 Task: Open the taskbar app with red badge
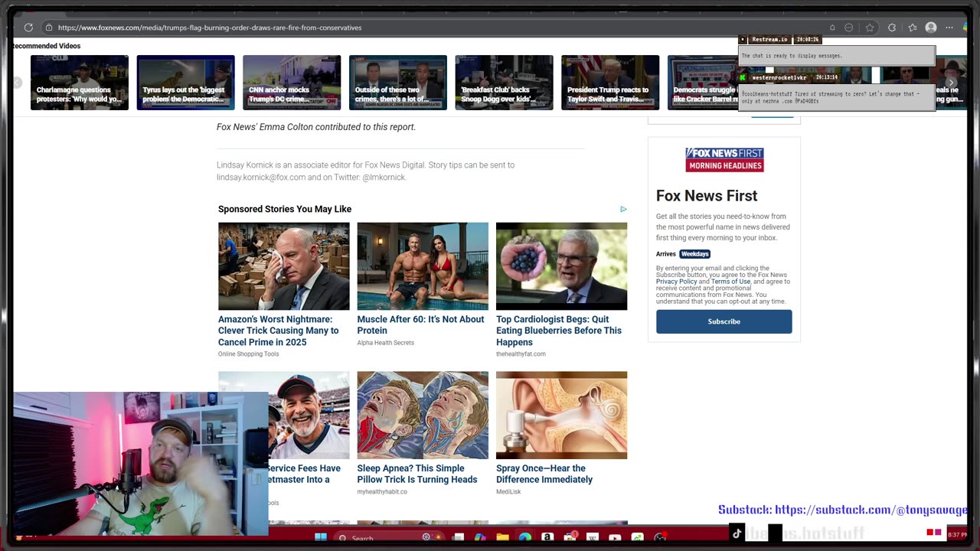click(x=570, y=536)
